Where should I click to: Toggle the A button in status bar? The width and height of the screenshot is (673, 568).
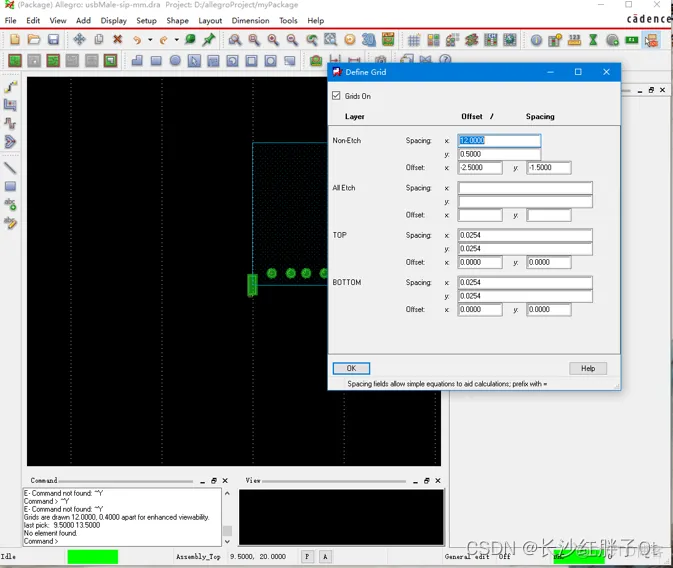point(325,557)
